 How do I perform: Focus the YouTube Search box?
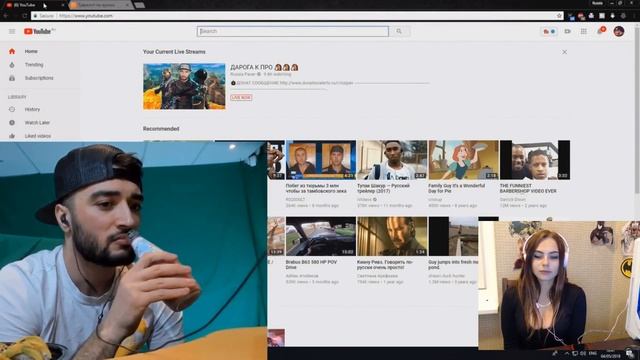293,31
